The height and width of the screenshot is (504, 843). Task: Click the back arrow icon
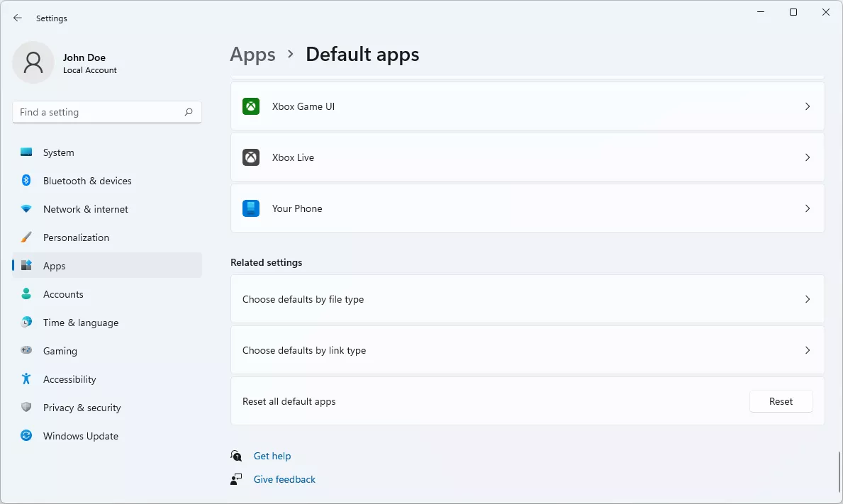tap(18, 18)
